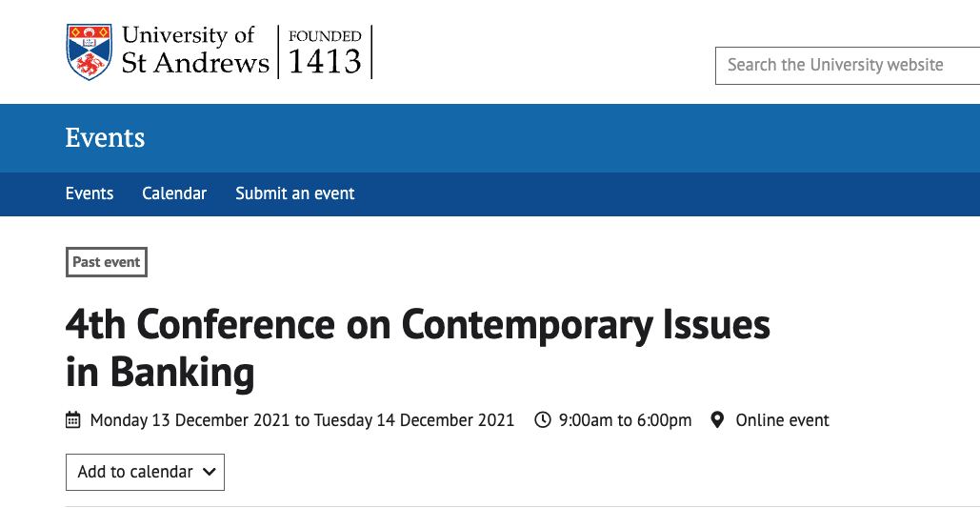Expand the chevron arrow in Add to calendar
980x508 pixels.
pos(210,473)
